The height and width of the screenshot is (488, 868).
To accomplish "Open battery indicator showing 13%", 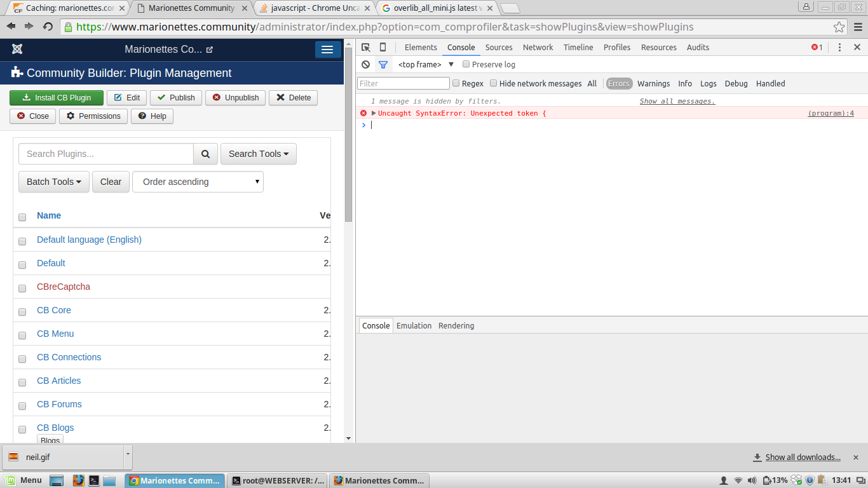I will tap(775, 480).
